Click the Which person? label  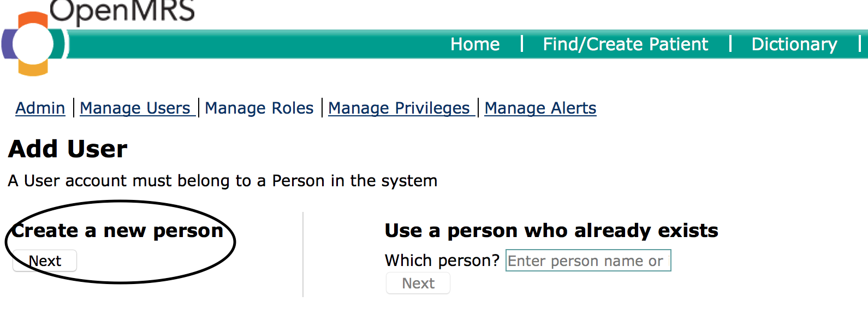442,261
